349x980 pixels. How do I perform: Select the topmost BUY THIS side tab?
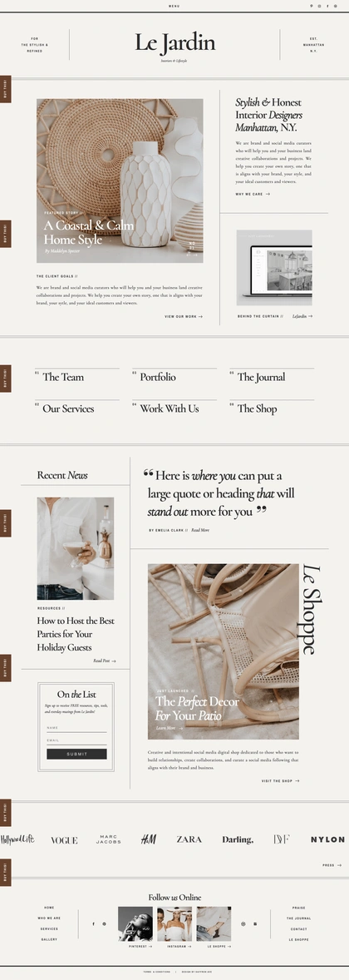(x=6, y=89)
